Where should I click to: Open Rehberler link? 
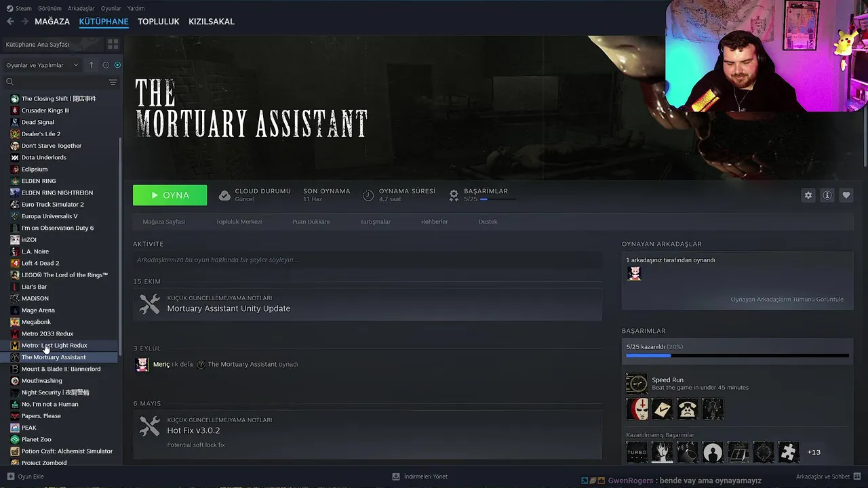click(435, 222)
